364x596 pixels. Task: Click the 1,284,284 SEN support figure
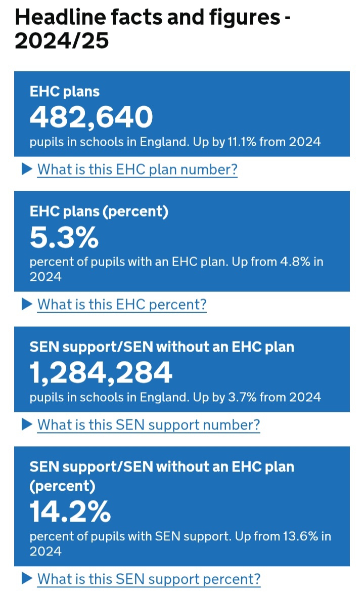tap(101, 372)
